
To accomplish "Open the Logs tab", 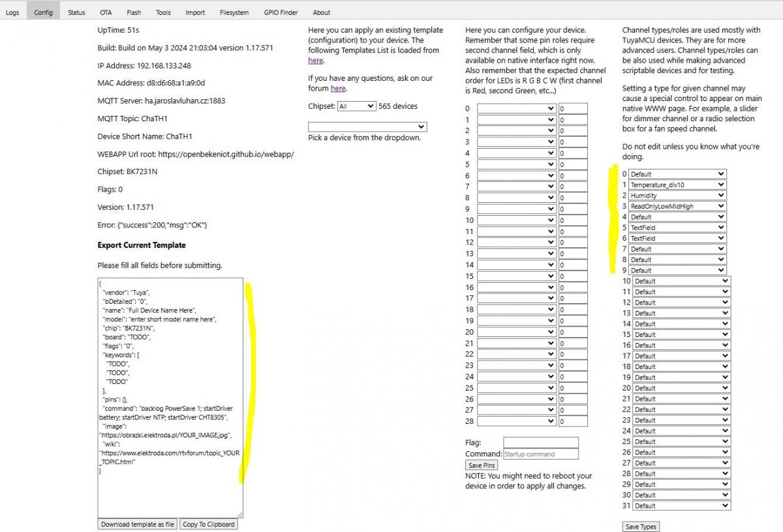I will point(12,12).
